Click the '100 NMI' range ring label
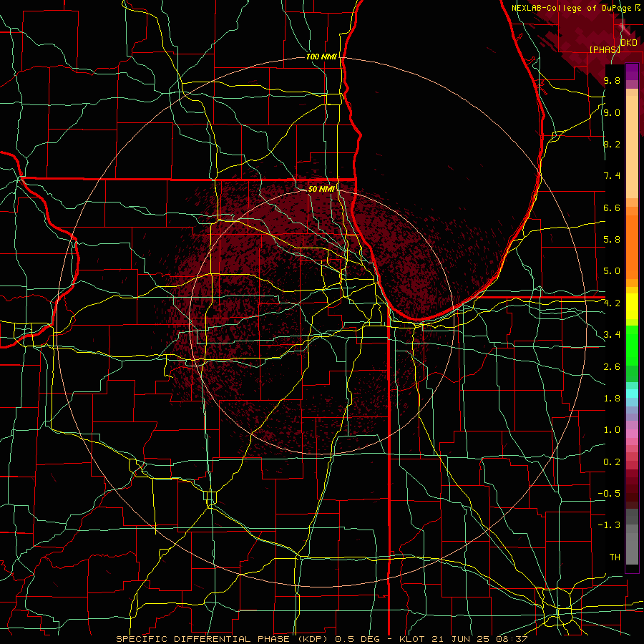 321,57
